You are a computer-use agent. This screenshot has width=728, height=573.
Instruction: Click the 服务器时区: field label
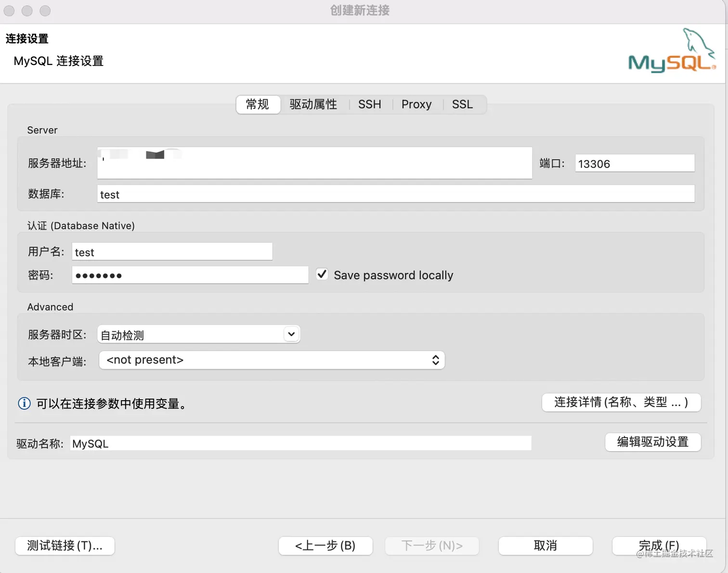click(57, 335)
